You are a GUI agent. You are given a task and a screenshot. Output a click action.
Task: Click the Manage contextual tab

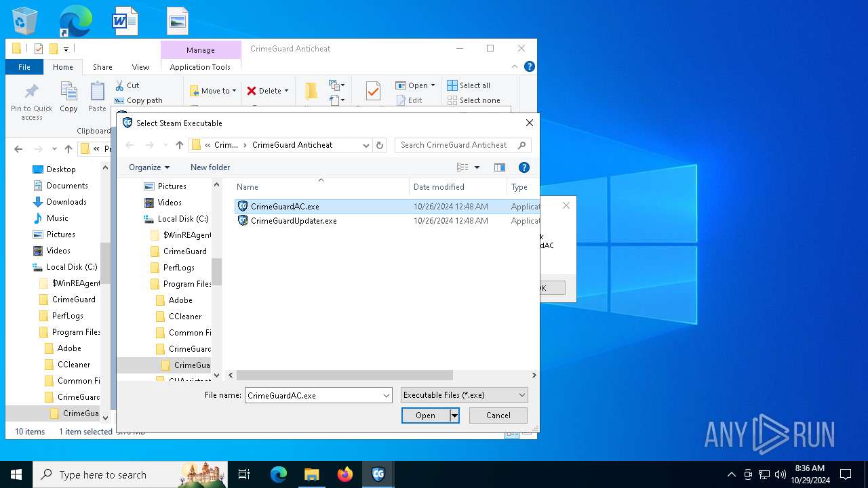coord(201,49)
